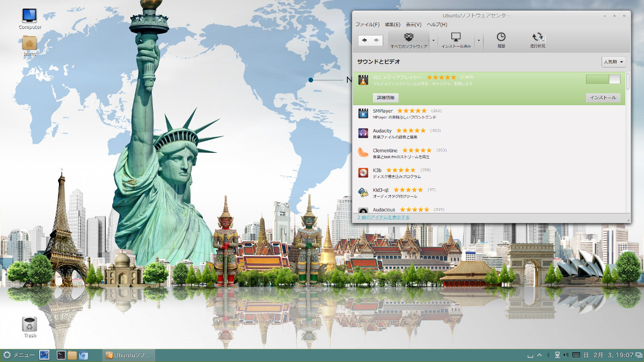This screenshot has width=644, height=362.
Task: Open the 編集(E) menu
Action: tap(392, 25)
